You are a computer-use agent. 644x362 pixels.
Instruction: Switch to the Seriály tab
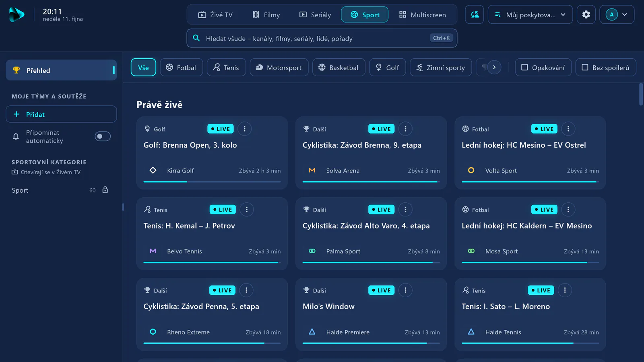click(315, 15)
